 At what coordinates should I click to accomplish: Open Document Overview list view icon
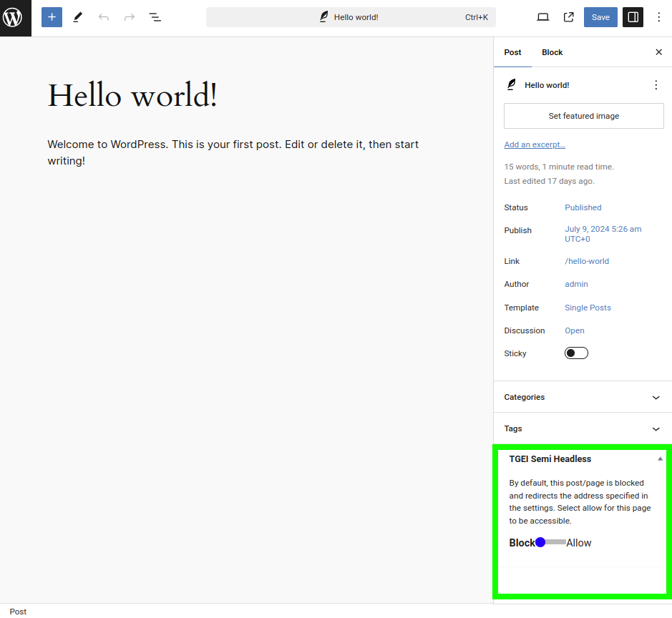[x=155, y=17]
